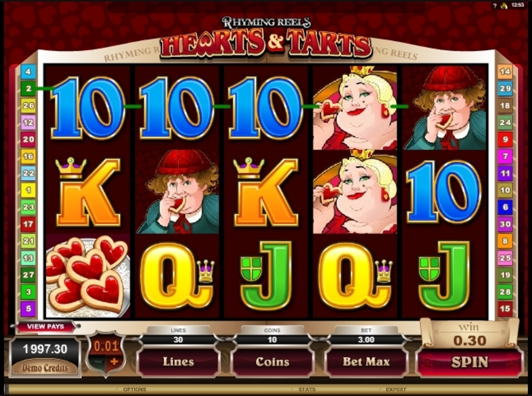
Task: Select payline 4 marker on left
Action: (28, 71)
